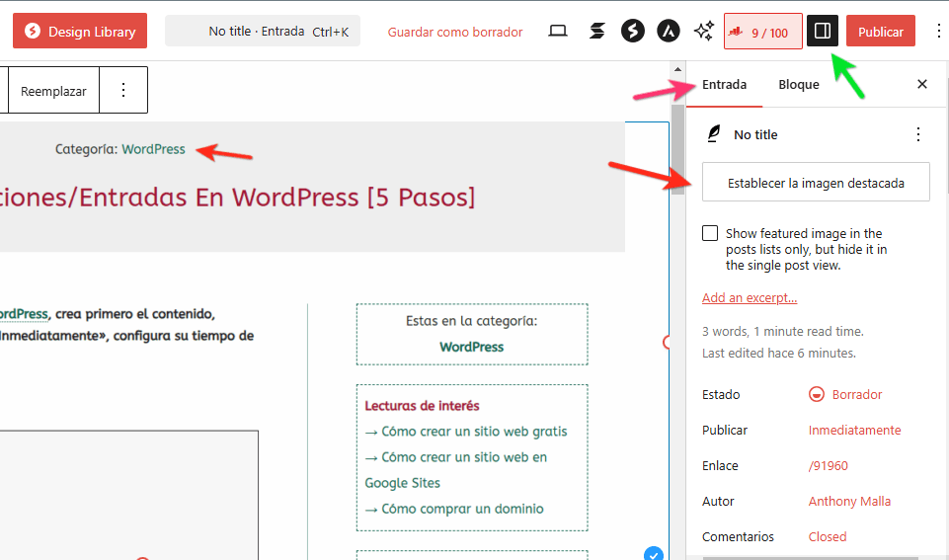Image resolution: width=949 pixels, height=560 pixels.
Task: Open the Inmediatamente publish date picker
Action: tap(854, 431)
